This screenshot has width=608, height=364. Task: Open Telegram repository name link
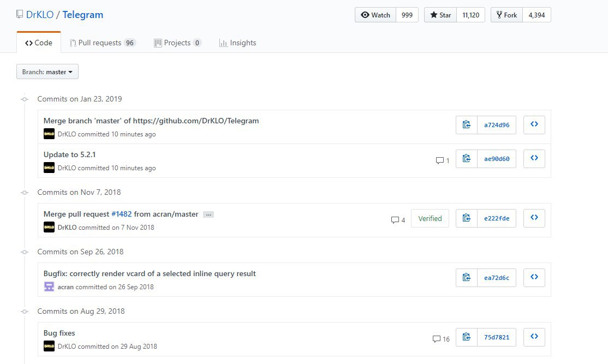83,15
